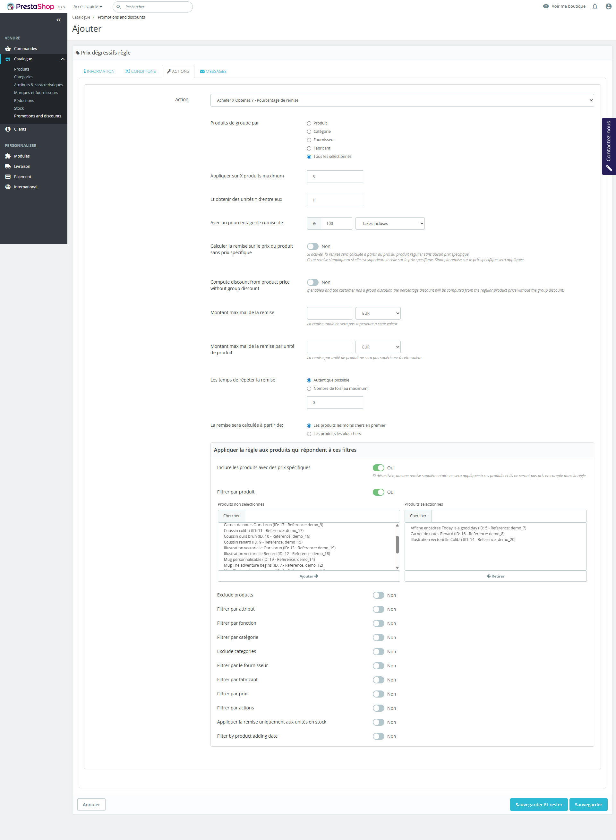Click the Modules puzzle piece icon
The height and width of the screenshot is (840, 616).
[x=8, y=156]
